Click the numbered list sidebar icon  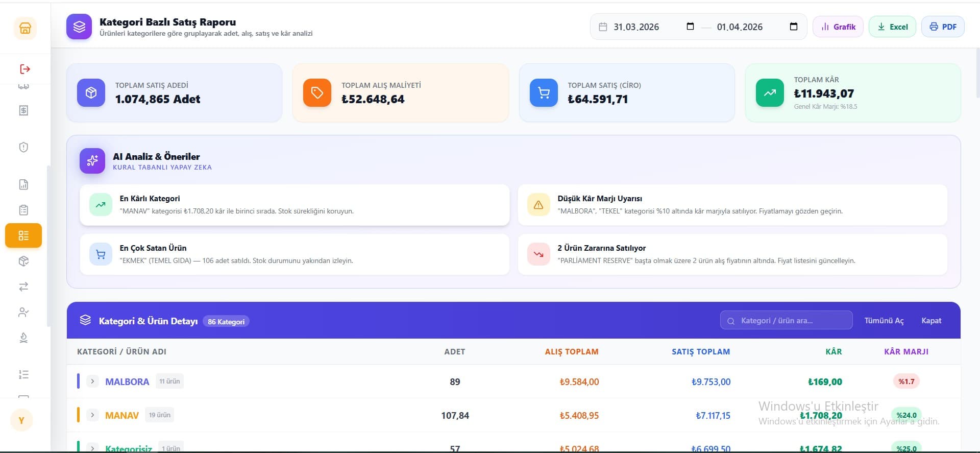[23, 374]
